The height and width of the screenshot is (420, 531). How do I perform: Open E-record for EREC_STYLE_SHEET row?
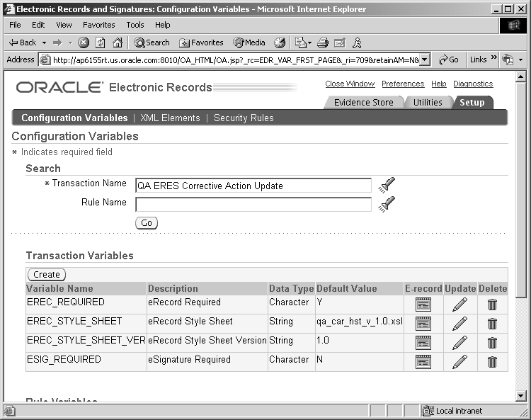pyautogui.click(x=423, y=324)
